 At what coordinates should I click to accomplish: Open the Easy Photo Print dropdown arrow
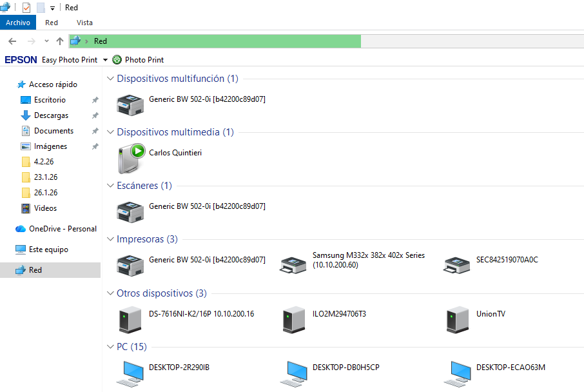point(105,60)
